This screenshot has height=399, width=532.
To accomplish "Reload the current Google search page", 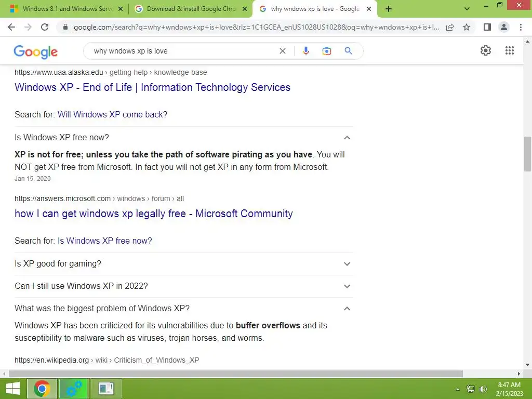I will click(x=45, y=27).
